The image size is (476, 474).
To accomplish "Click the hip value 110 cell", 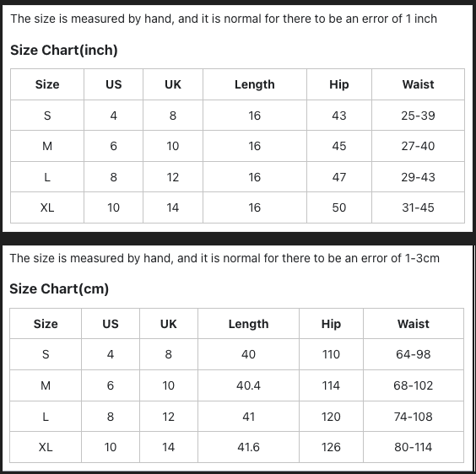I will (x=331, y=354).
